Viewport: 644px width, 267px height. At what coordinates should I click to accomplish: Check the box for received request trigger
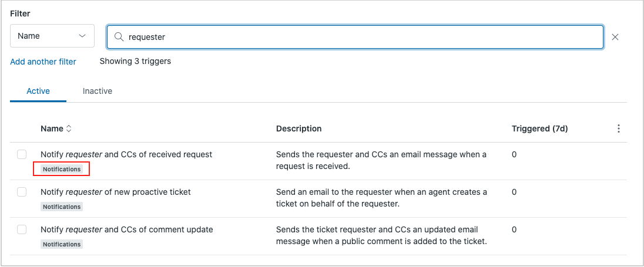[22, 154]
